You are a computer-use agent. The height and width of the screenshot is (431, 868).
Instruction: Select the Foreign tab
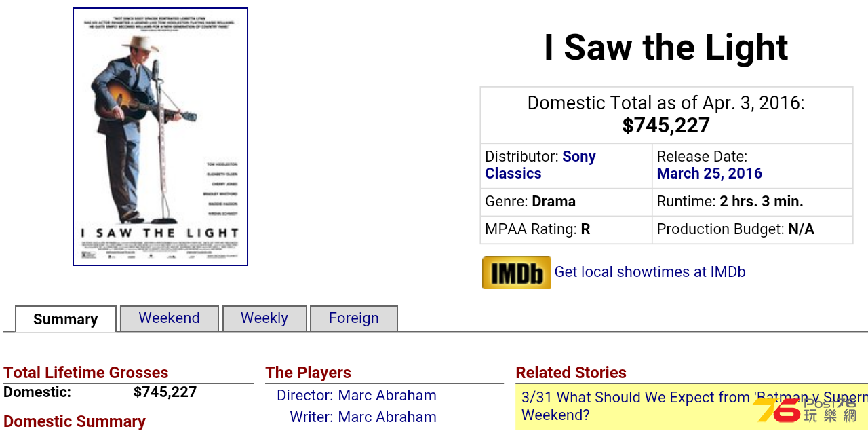tap(354, 318)
